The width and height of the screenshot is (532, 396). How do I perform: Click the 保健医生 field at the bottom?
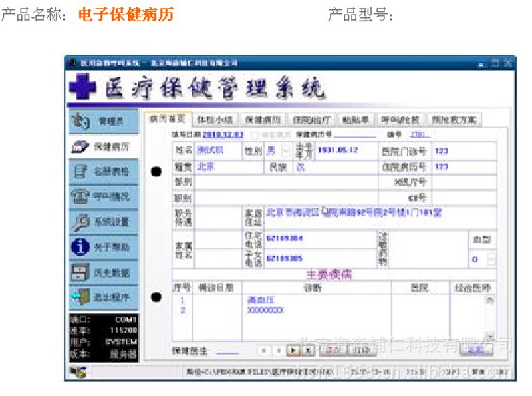[x=227, y=351]
